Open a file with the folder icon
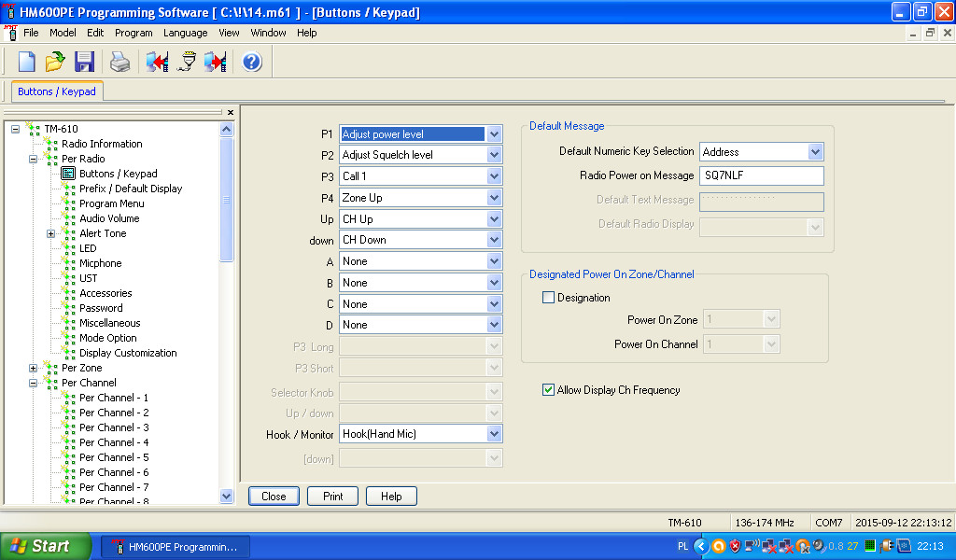This screenshot has height=560, width=956. point(55,62)
